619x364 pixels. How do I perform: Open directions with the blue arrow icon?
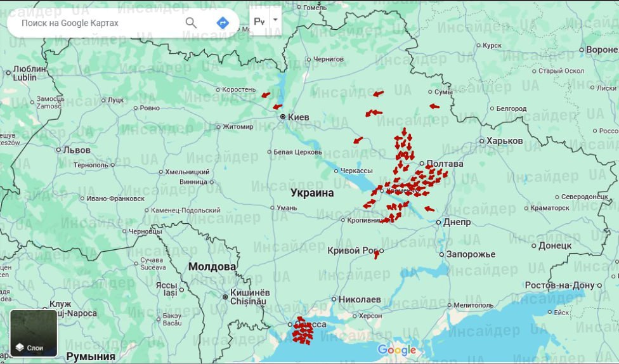[223, 23]
